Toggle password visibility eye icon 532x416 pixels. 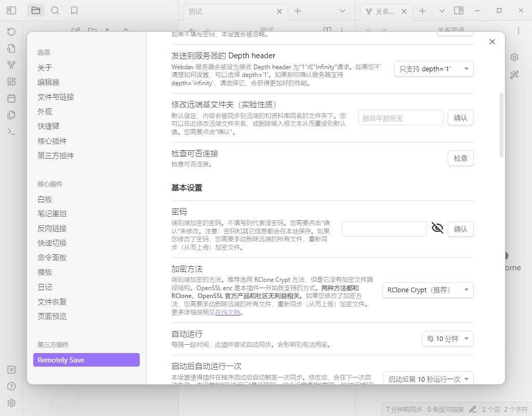pos(437,228)
